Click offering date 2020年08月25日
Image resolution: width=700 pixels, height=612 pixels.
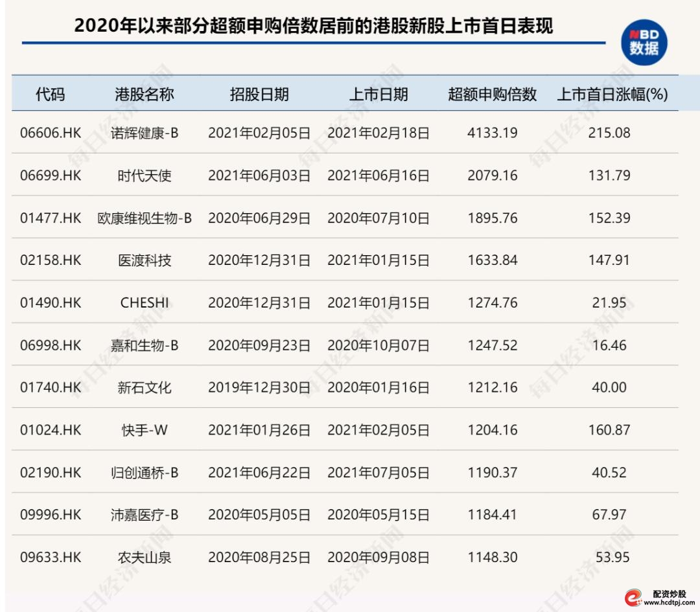tap(259, 557)
